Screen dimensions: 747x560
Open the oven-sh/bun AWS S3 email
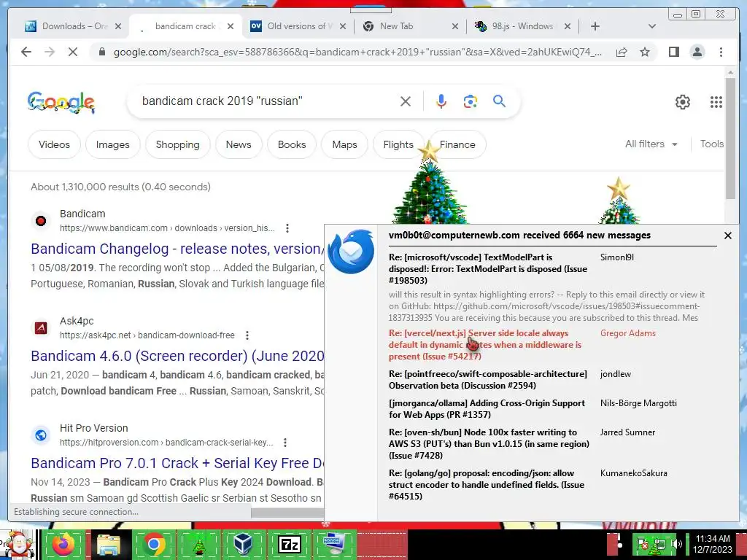click(489, 444)
